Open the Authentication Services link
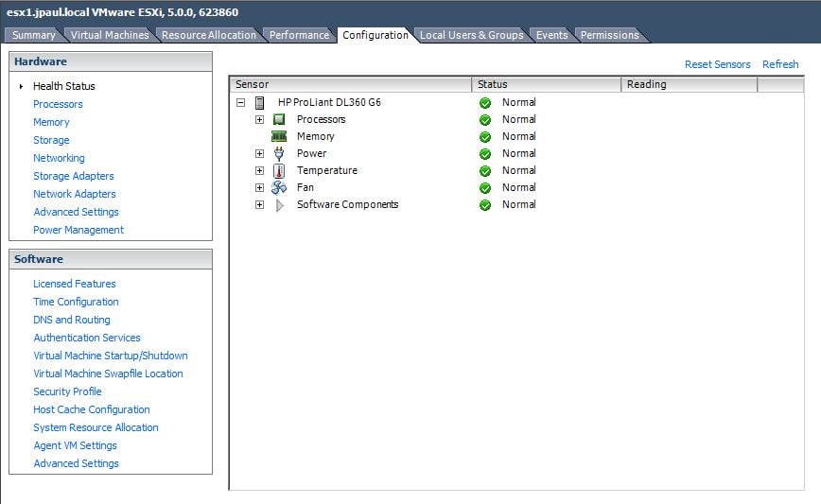The width and height of the screenshot is (821, 504). [87, 338]
